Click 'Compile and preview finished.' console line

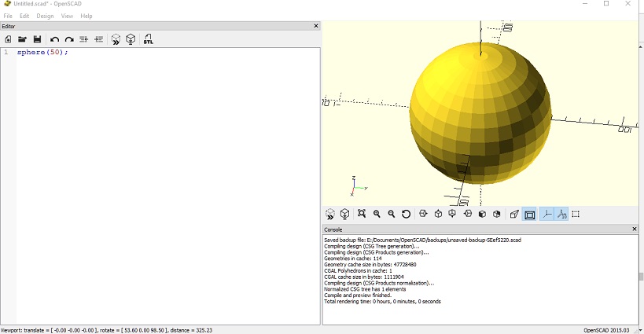tap(358, 295)
